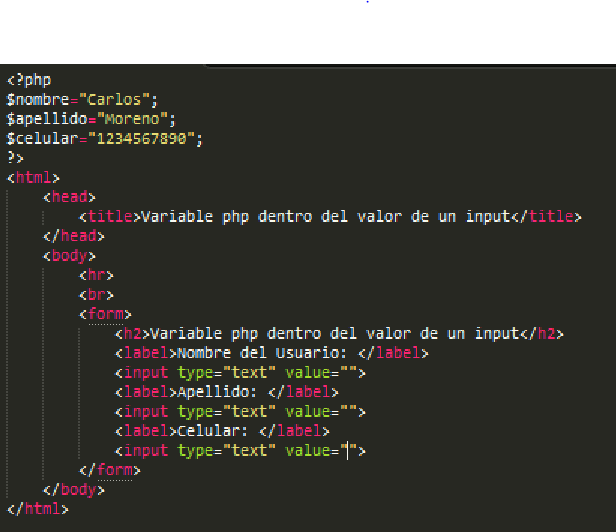This screenshot has width=616, height=532.
Task: Click the opening <body> tag
Action: 69,256
